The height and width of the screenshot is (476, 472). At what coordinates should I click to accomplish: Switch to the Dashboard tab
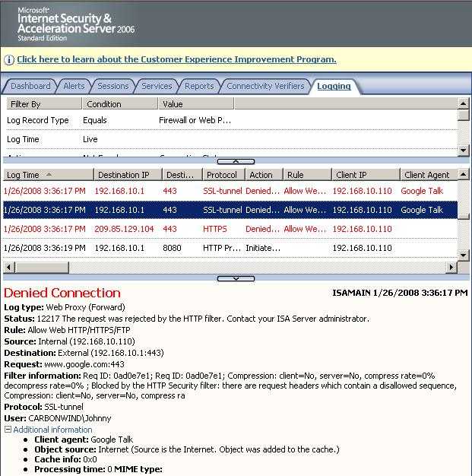tap(30, 86)
